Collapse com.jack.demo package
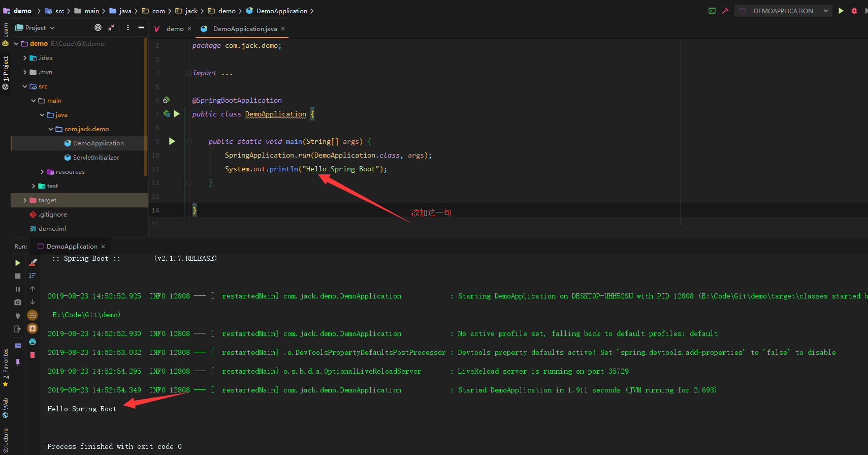Screen dimensions: 868x455 (51, 129)
